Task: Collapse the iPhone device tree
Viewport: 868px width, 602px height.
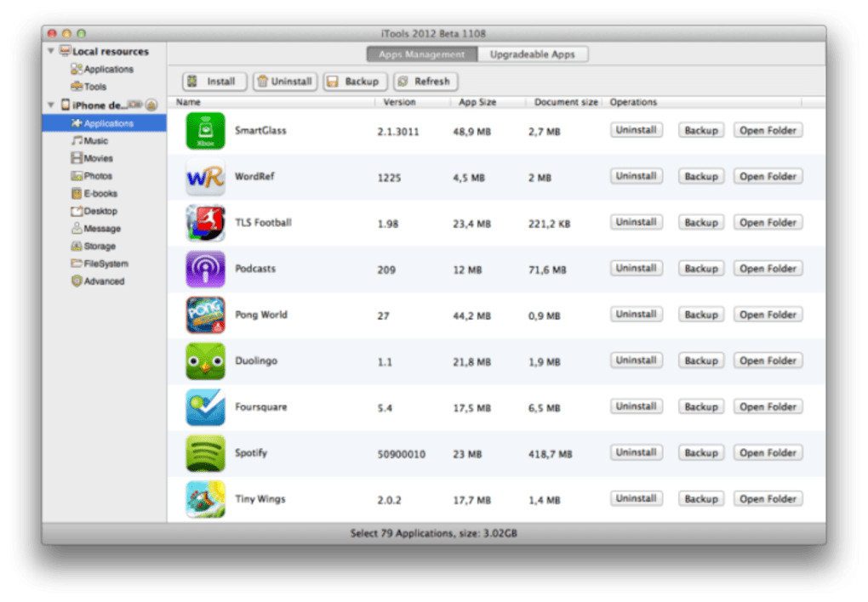Action: pos(51,105)
